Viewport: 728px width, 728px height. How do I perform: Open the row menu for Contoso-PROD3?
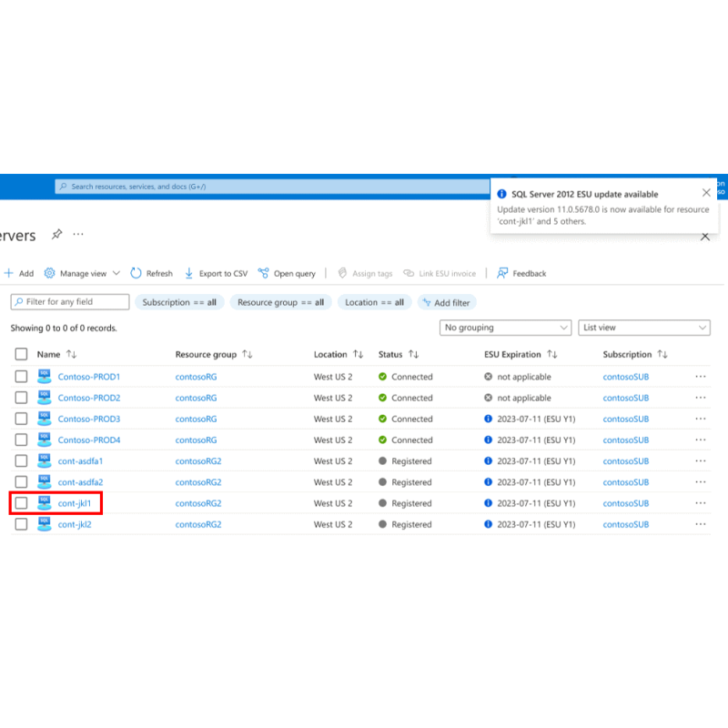pos(701,419)
